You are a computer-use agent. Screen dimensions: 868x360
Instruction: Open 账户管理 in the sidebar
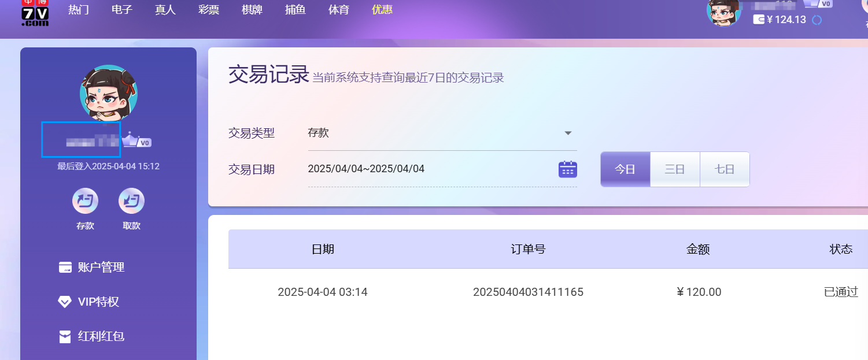pyautogui.click(x=101, y=267)
